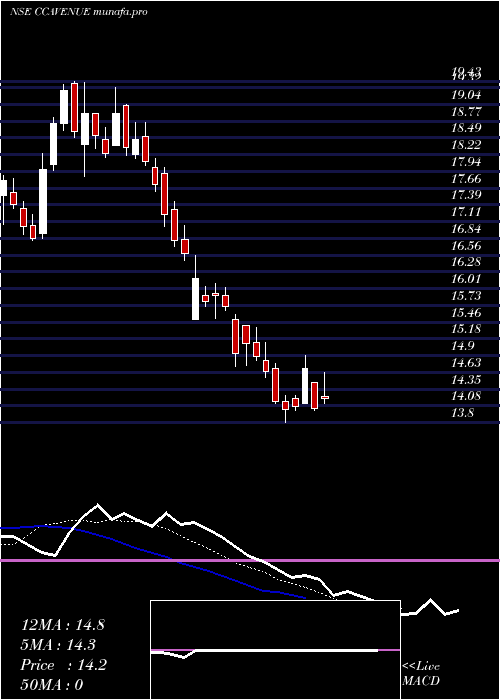Click the 17.39 price label
The width and height of the screenshot is (500, 700).
467,195
